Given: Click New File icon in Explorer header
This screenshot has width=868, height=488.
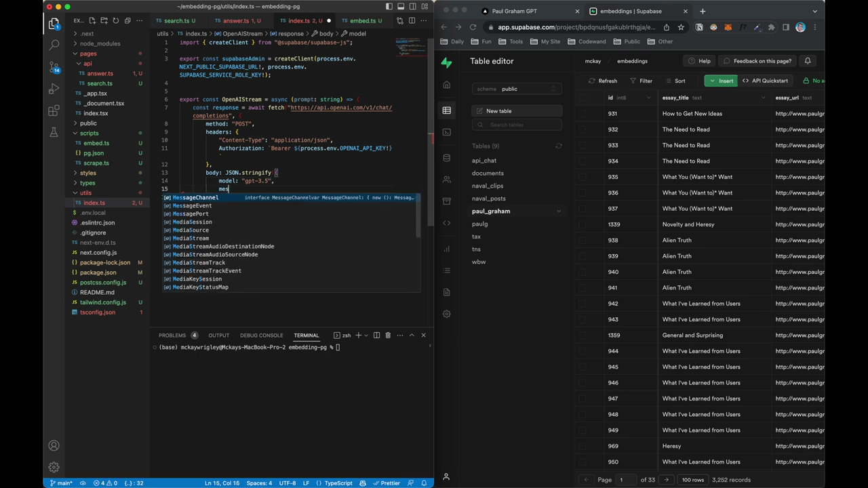Looking at the screenshot, I should 94,21.
